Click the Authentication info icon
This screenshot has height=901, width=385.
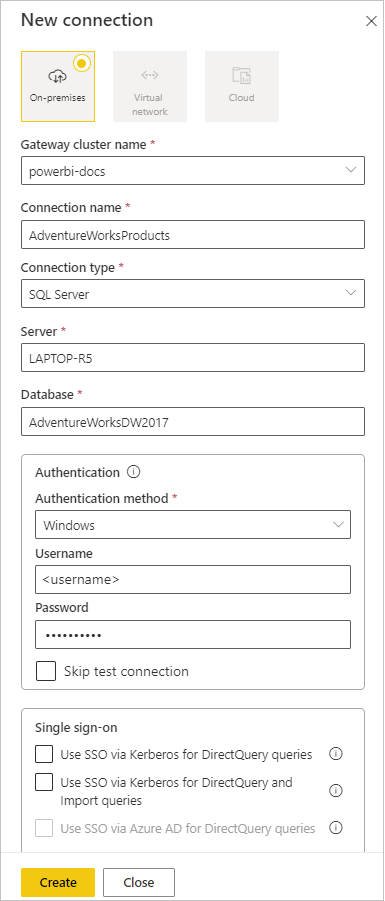click(x=133, y=472)
